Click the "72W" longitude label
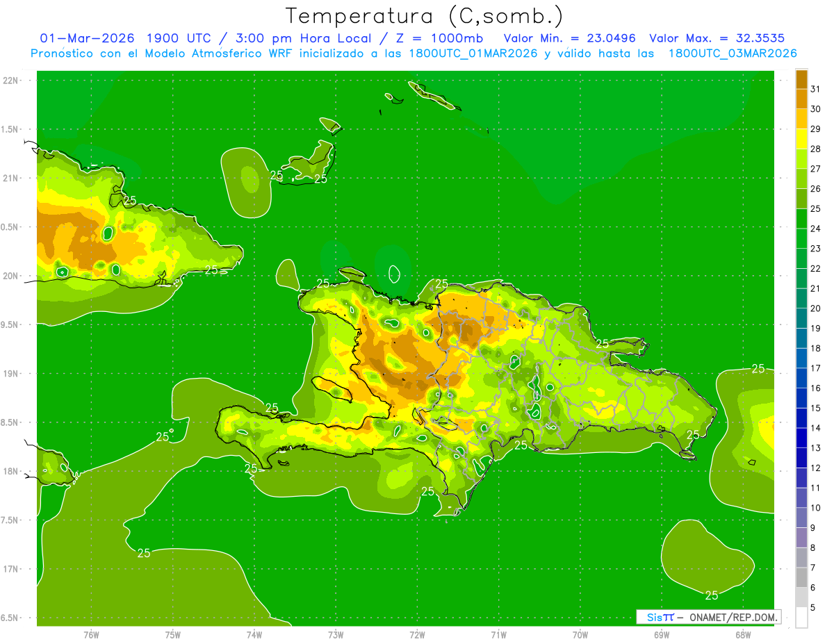This screenshot has height=644, width=834. [418, 635]
